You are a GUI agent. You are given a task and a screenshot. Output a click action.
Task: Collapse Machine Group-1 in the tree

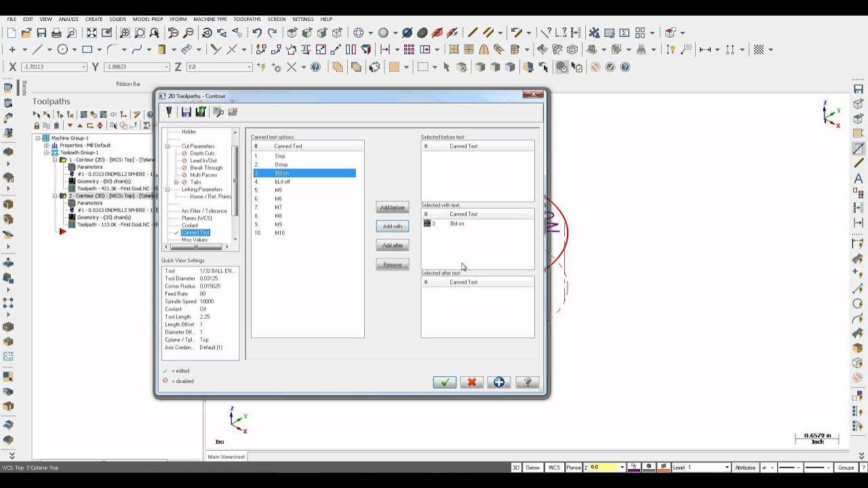click(x=38, y=138)
